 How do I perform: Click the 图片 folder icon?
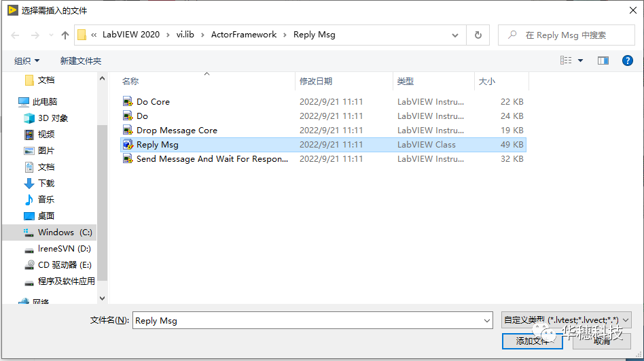pyautogui.click(x=29, y=151)
